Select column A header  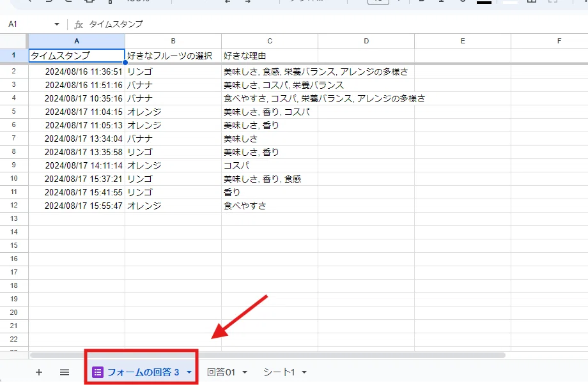tap(77, 41)
